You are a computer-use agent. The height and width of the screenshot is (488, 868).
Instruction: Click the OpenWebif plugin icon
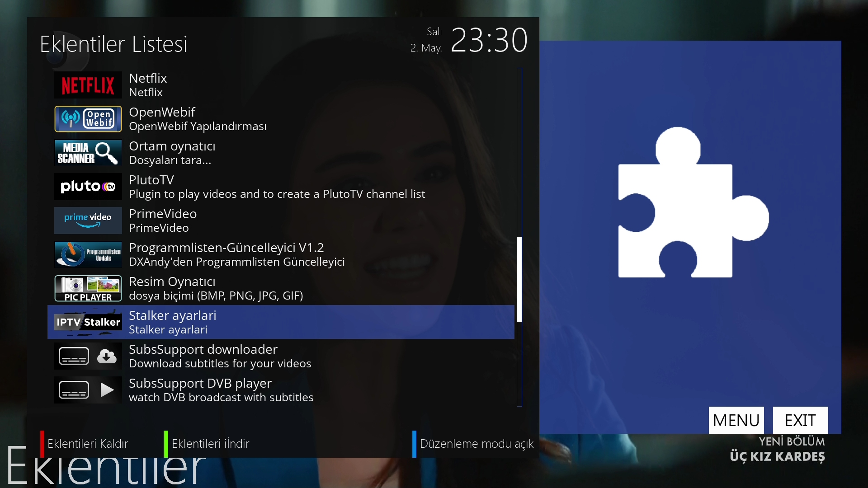point(88,119)
